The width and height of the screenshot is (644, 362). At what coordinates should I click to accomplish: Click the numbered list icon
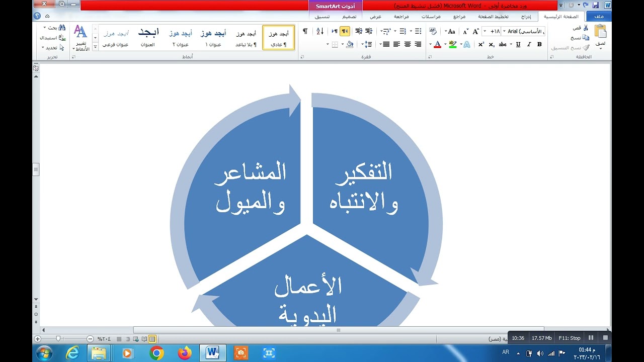coord(403,31)
